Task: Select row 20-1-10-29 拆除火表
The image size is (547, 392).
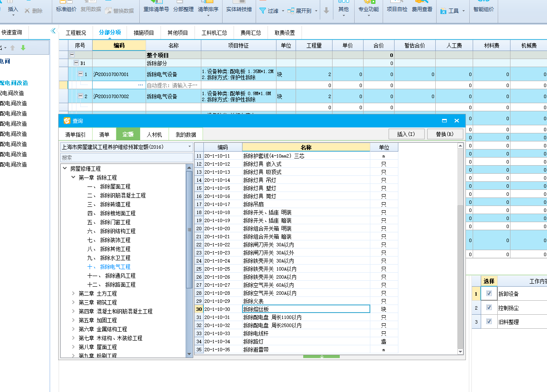Action: [x=296, y=301]
